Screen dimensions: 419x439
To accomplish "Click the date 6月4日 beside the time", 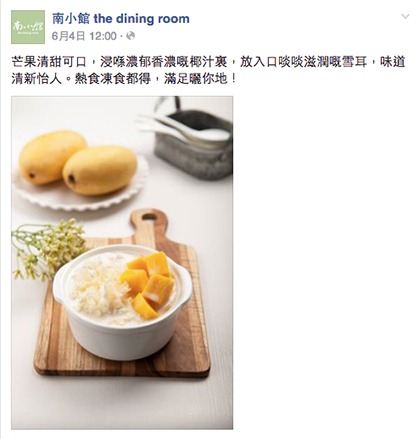I will pos(68,36).
